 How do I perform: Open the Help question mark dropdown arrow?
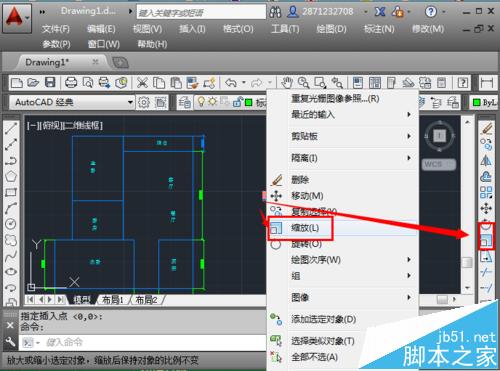click(x=444, y=12)
